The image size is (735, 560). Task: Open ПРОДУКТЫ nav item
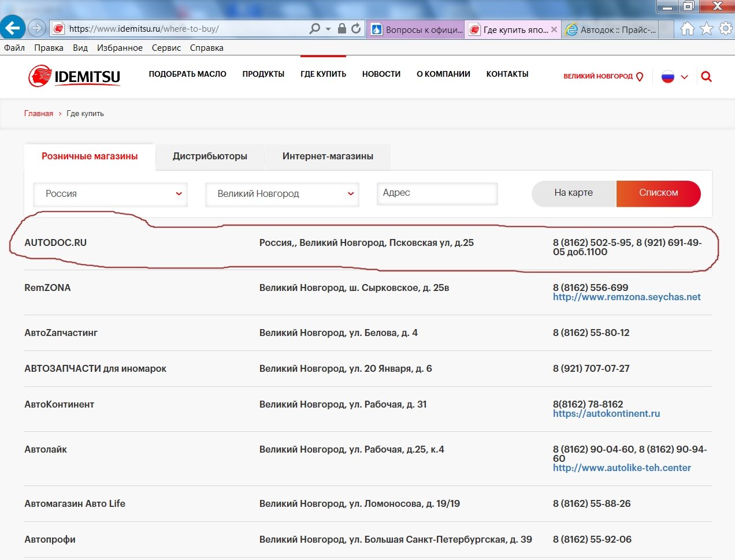click(263, 74)
